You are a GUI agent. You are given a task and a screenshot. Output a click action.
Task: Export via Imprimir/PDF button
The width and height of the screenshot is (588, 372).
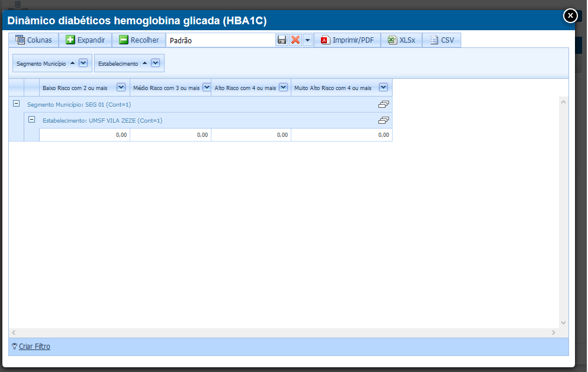click(347, 40)
